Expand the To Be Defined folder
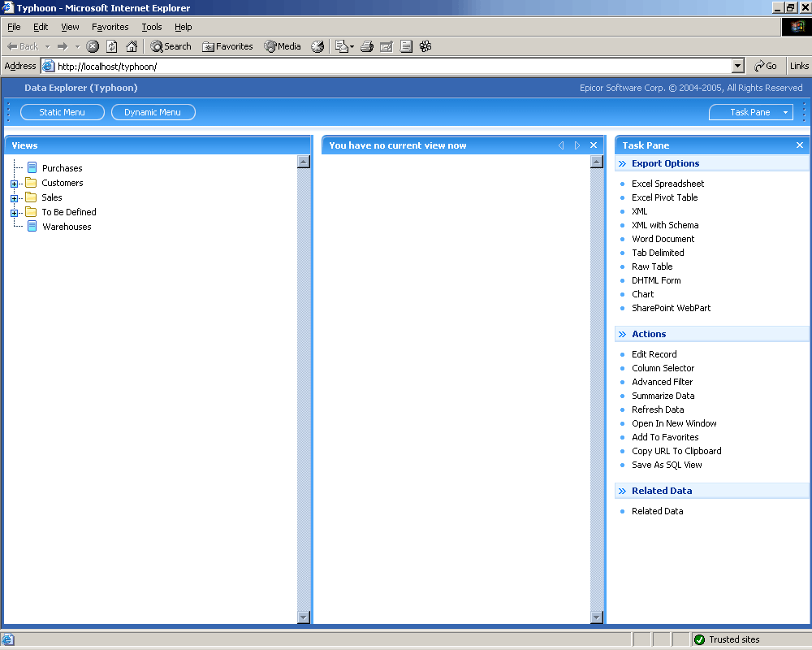This screenshot has width=812, height=650. pyautogui.click(x=14, y=213)
